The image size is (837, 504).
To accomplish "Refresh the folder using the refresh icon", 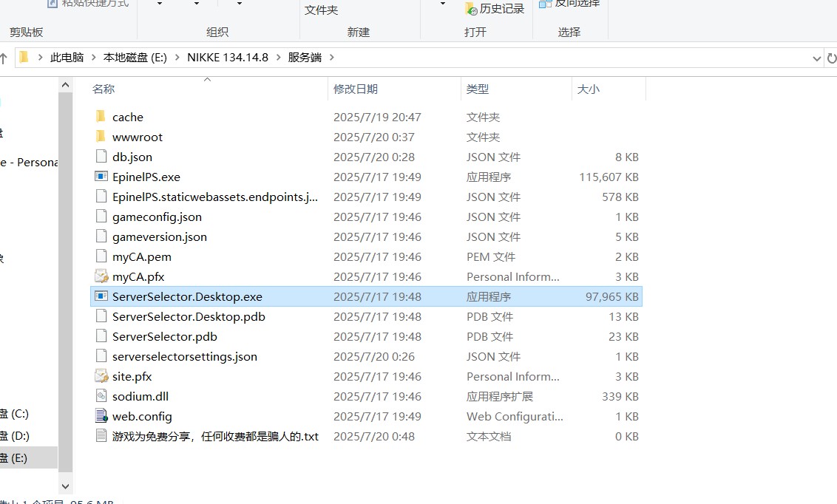I will pos(831,57).
